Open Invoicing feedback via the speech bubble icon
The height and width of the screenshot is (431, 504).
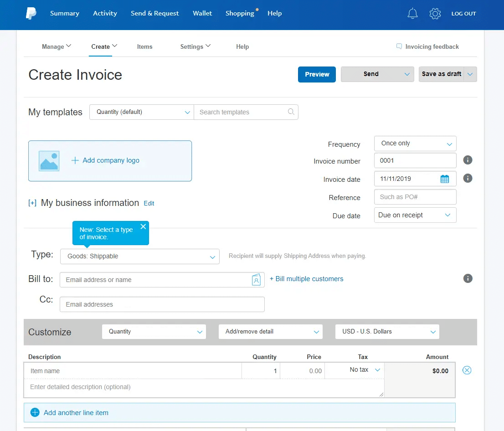click(x=399, y=46)
